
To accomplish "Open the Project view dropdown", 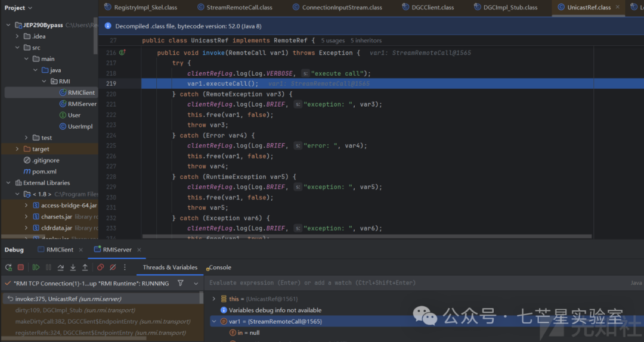I will coord(18,7).
